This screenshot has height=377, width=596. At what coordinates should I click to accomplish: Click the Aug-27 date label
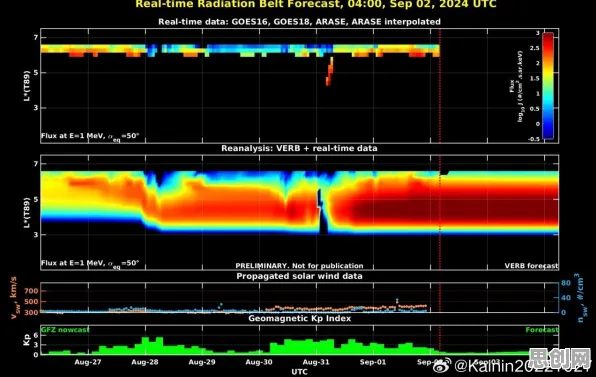[88, 362]
